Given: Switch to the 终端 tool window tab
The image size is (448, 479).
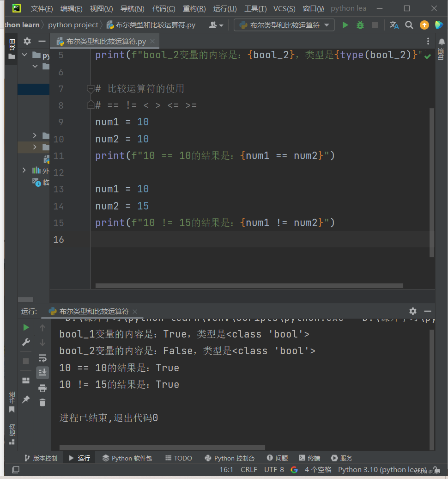Looking at the screenshot, I should tap(309, 458).
